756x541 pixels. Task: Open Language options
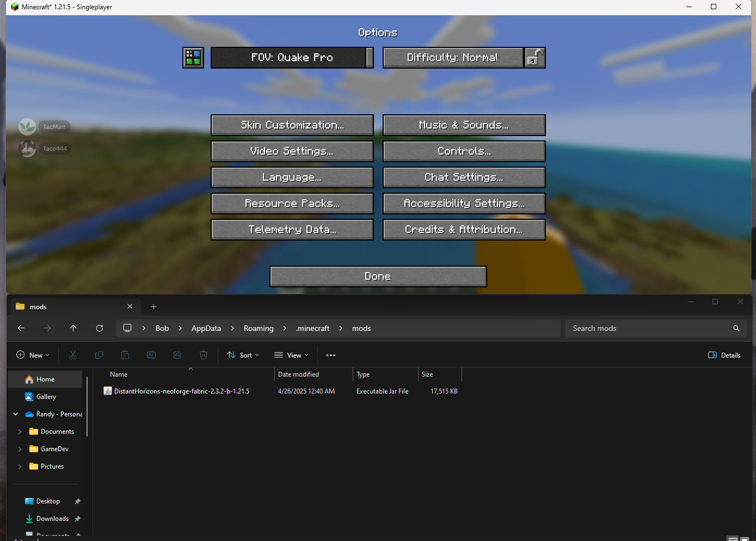[x=292, y=177]
